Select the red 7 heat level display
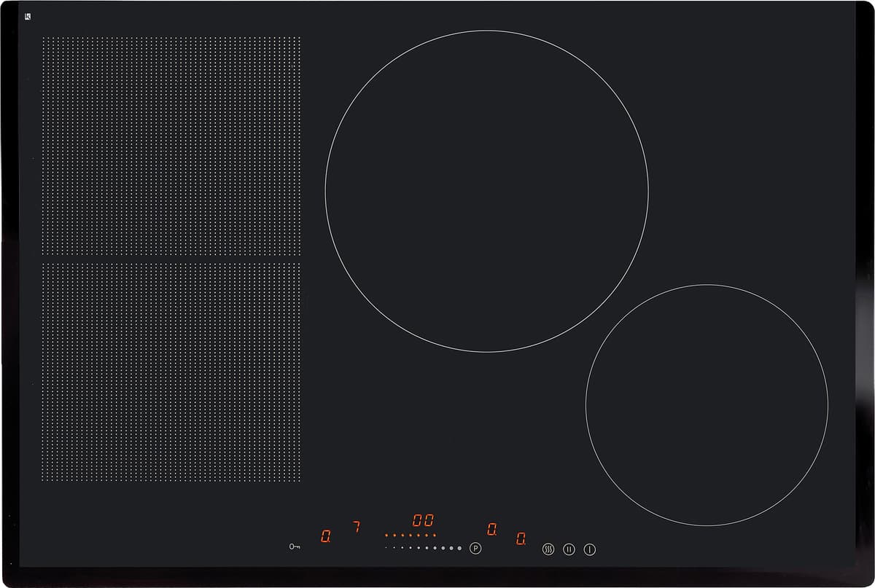The height and width of the screenshot is (588, 875). [x=357, y=527]
